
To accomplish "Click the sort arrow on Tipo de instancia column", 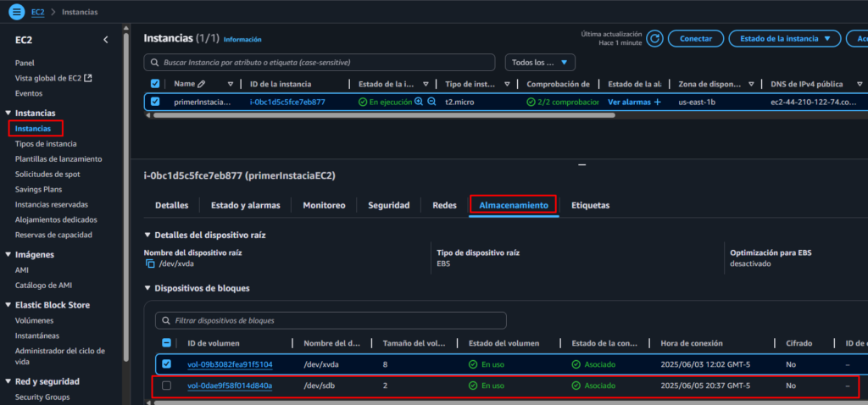I will (x=507, y=84).
